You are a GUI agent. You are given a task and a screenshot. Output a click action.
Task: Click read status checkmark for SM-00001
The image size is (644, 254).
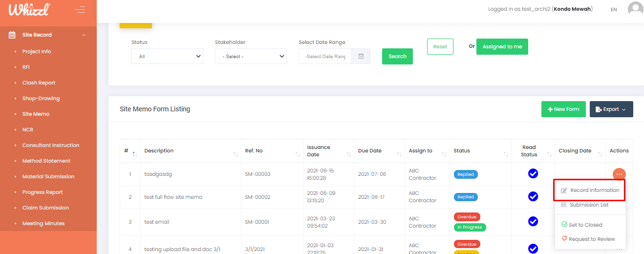(x=533, y=221)
